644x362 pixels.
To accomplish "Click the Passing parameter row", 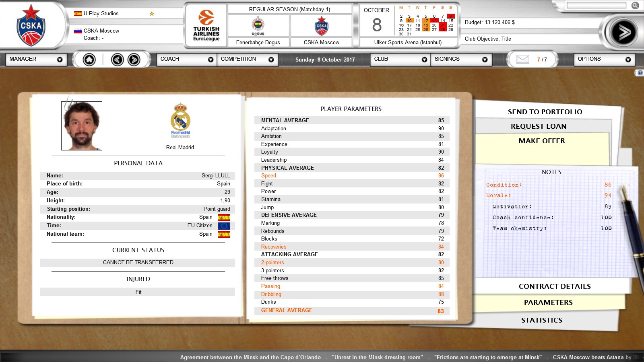I will [x=352, y=286].
